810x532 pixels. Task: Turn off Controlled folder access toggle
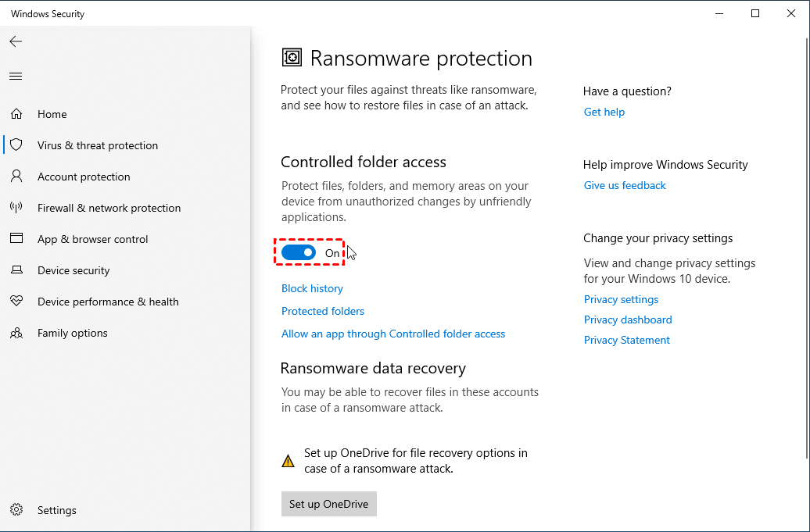click(298, 252)
